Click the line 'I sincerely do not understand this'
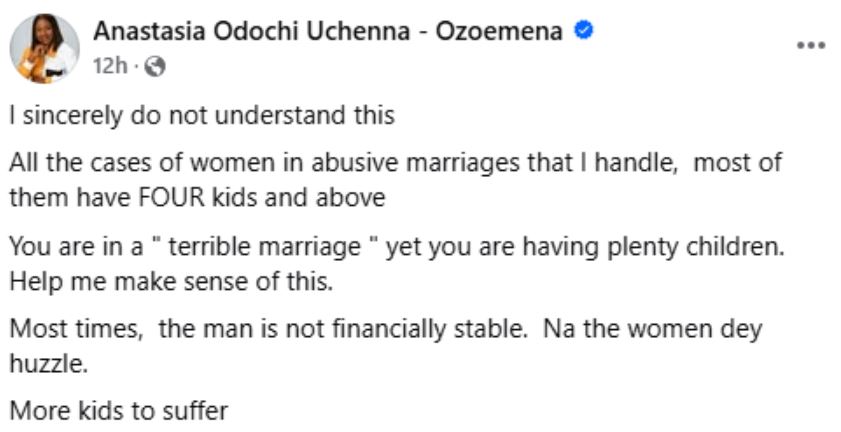 [x=203, y=116]
